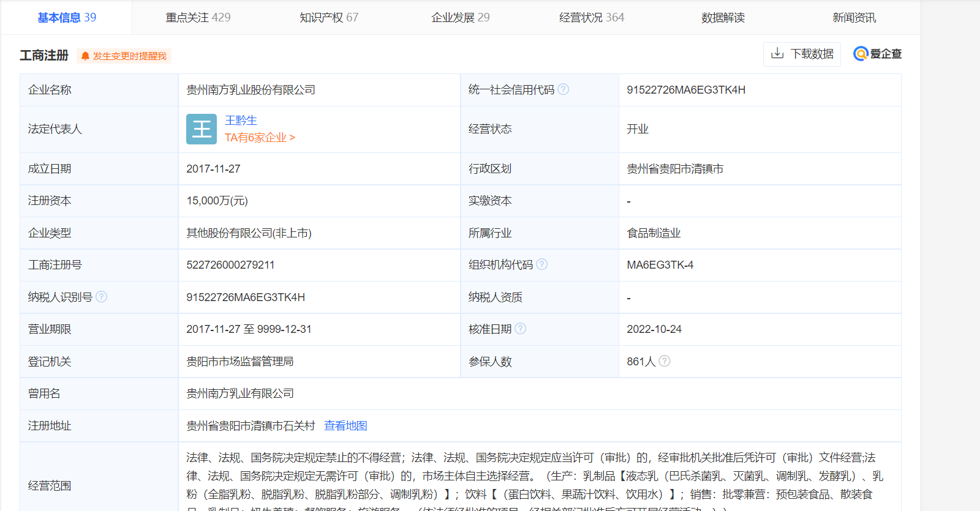This screenshot has height=511, width=980.
Task: Click help icon beside 纳税人识别号
Action: (x=102, y=297)
